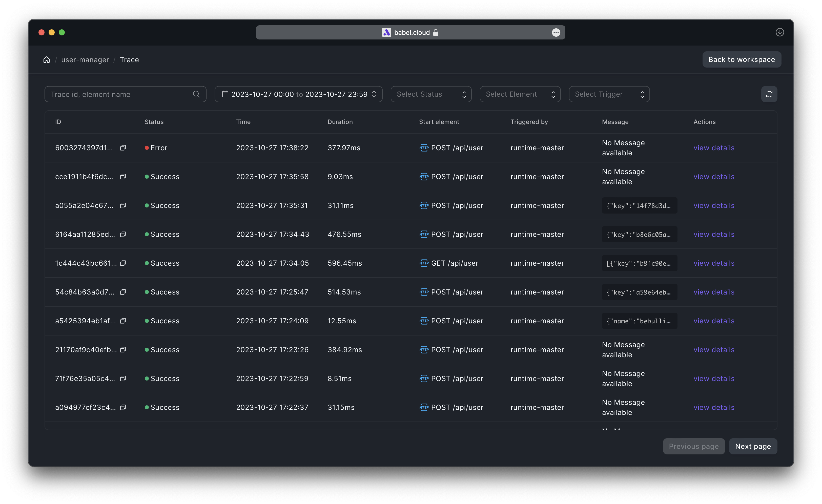Go to Next page
The width and height of the screenshot is (822, 504).
point(753,446)
